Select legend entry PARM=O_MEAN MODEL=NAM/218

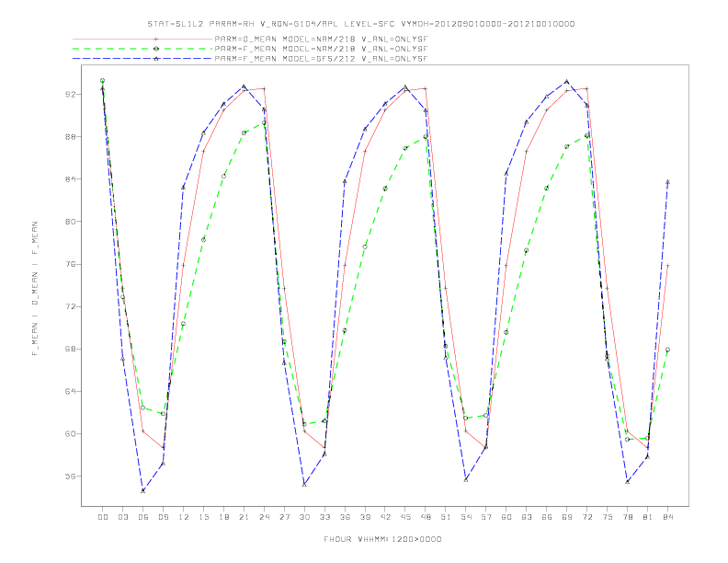(321, 40)
